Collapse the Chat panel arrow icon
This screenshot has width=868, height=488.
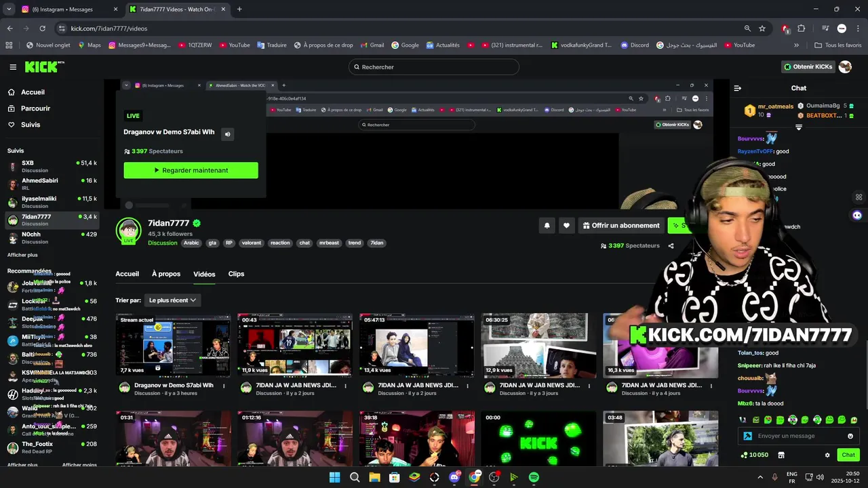point(738,88)
